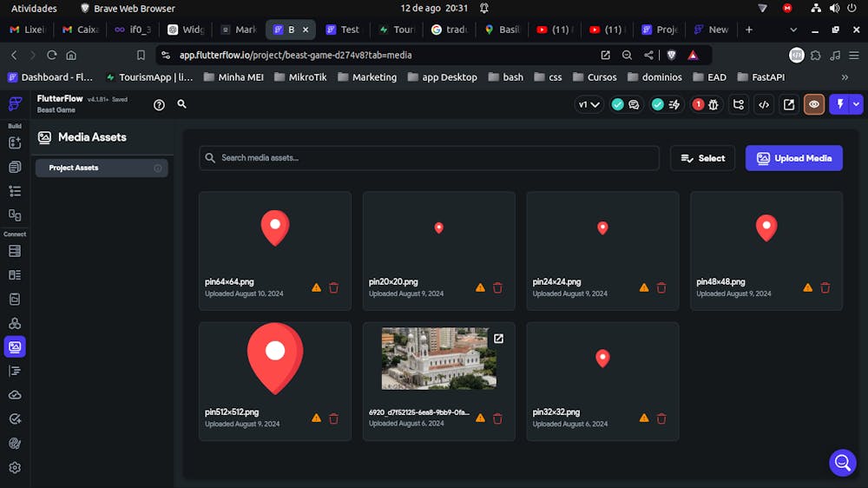
Task: Click the Upload Media button
Action: (x=793, y=158)
